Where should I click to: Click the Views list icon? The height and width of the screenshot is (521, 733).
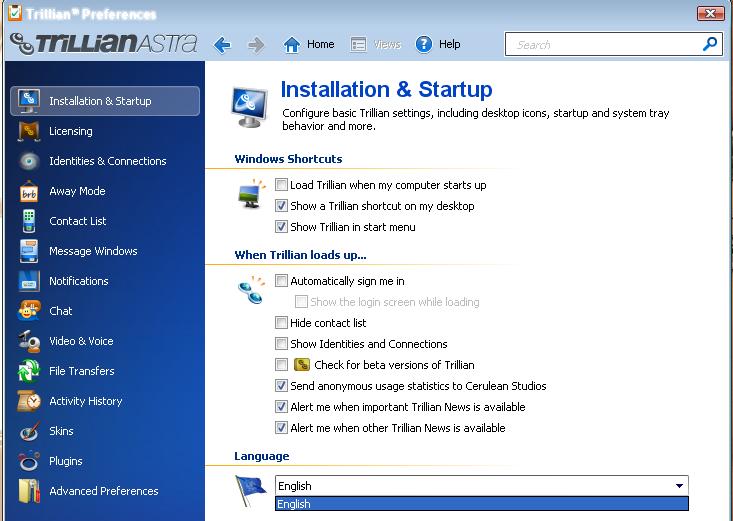359,45
